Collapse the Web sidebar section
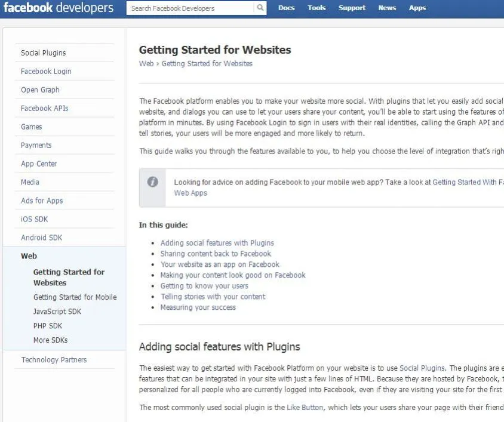The image size is (504, 422). point(29,256)
